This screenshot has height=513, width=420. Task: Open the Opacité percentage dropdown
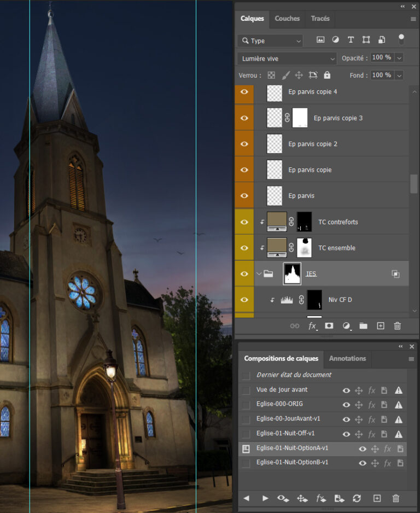[399, 57]
